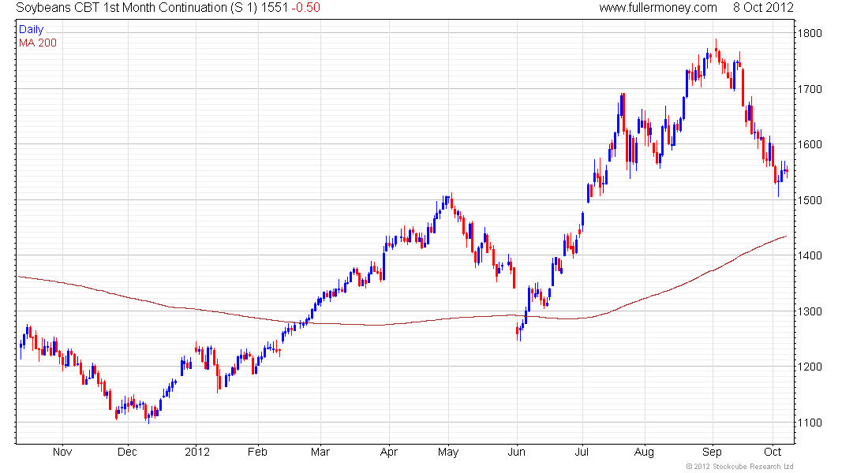Click the red change value -0.50
868x473 pixels.
point(305,8)
